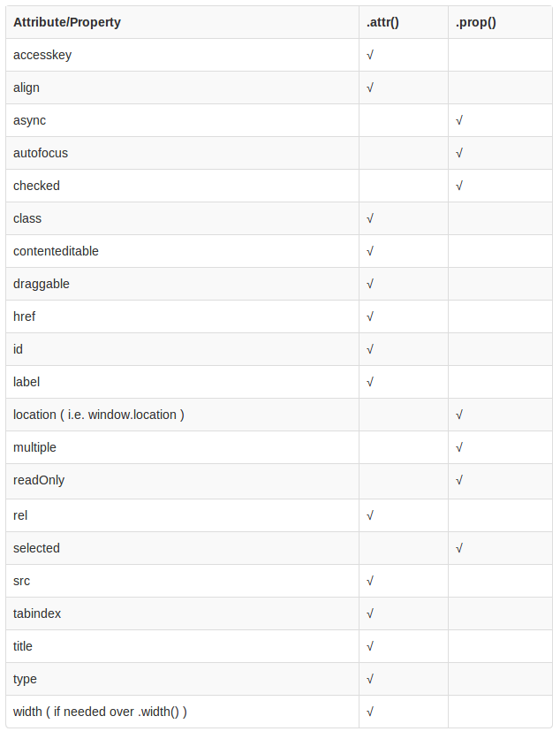
Task: Click the "autofocus" row label
Action: [41, 154]
